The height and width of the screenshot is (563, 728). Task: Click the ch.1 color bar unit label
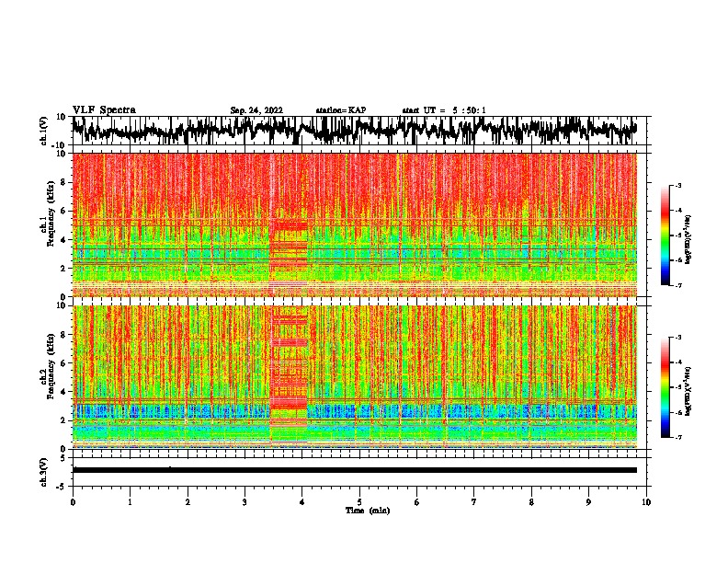(x=688, y=240)
